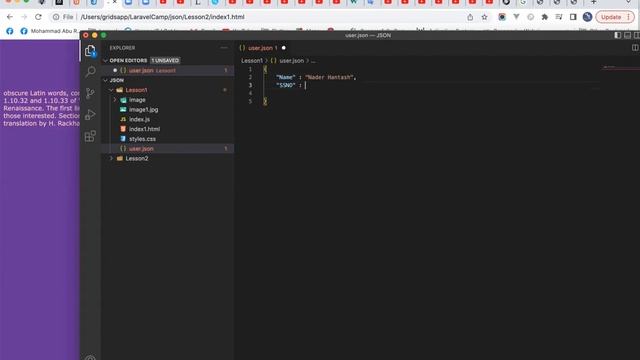Screen dimensions: 640x360
Task: Open Chrome side panel icon
Action: point(573,17)
